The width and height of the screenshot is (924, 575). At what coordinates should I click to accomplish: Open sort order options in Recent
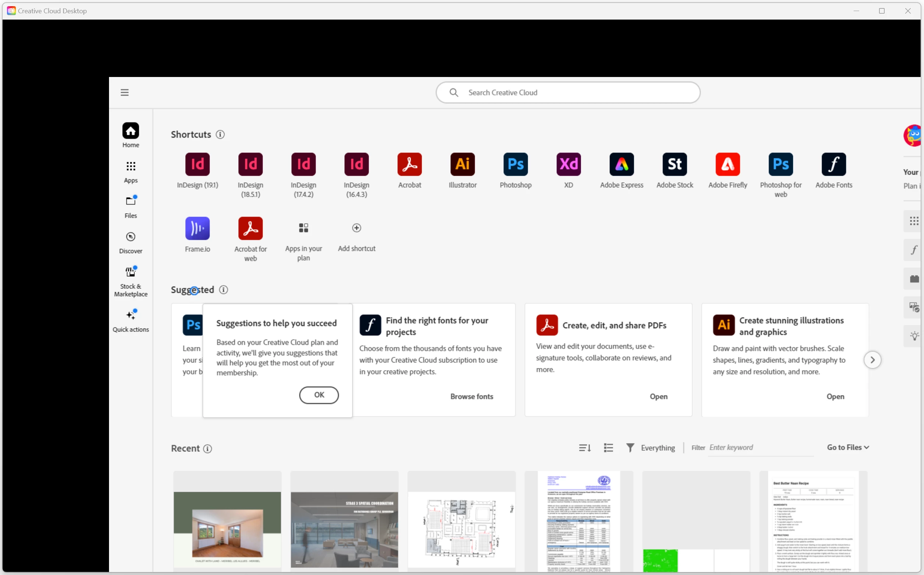click(584, 448)
